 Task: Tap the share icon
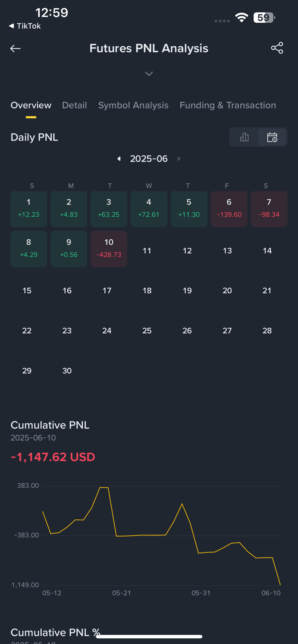pos(277,48)
